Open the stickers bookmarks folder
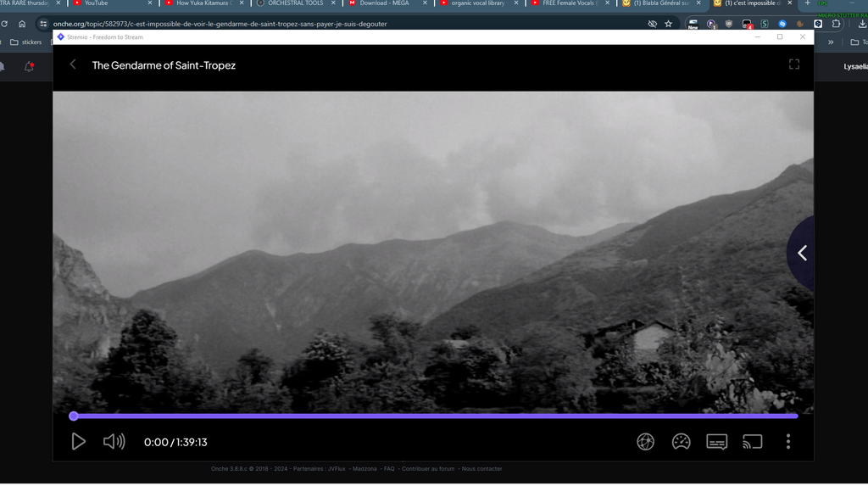 [26, 42]
